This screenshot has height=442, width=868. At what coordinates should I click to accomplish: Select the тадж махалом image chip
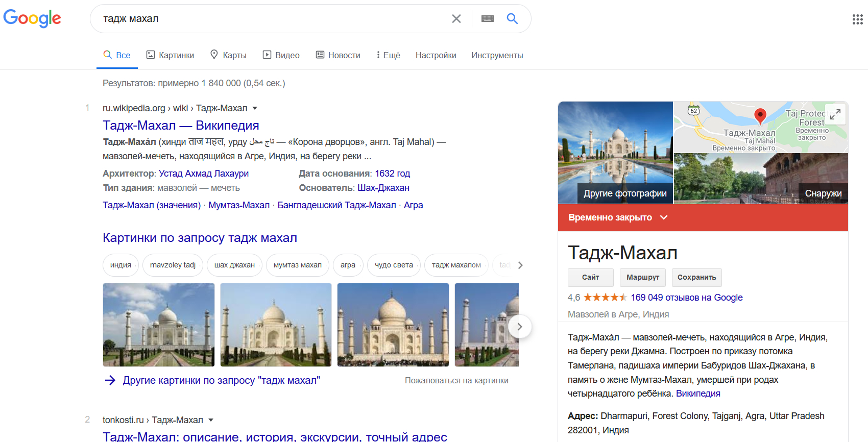click(456, 265)
